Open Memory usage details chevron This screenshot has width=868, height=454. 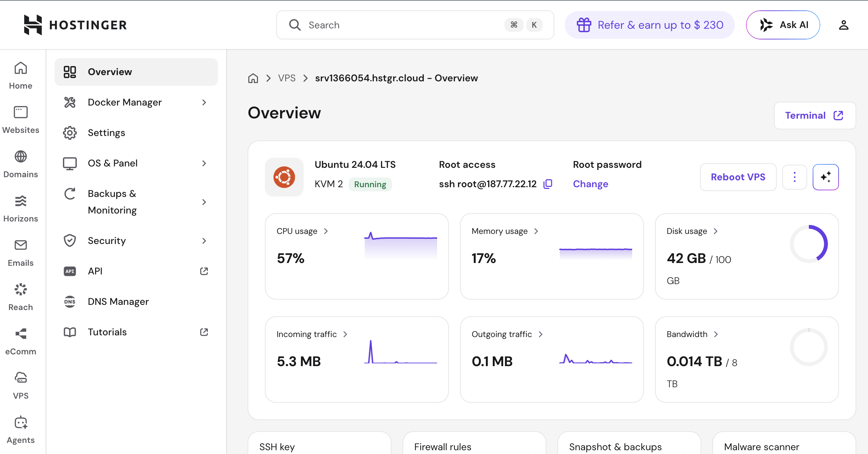tap(536, 231)
